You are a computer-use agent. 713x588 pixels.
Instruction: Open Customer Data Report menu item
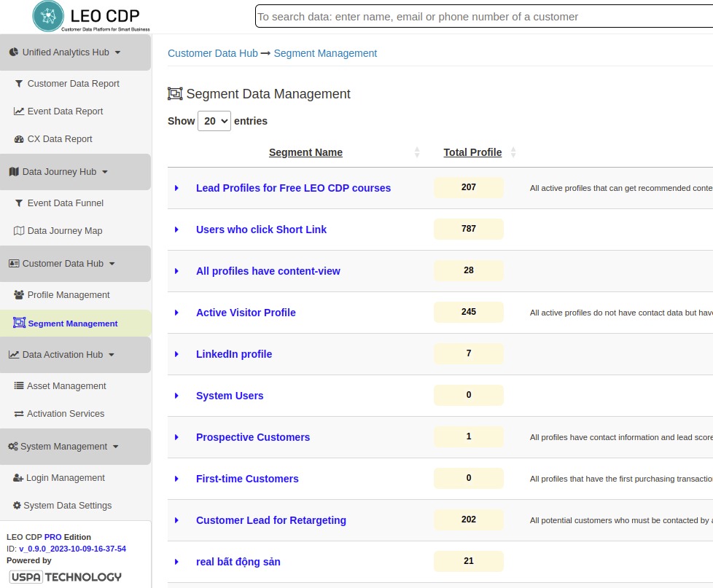point(73,84)
